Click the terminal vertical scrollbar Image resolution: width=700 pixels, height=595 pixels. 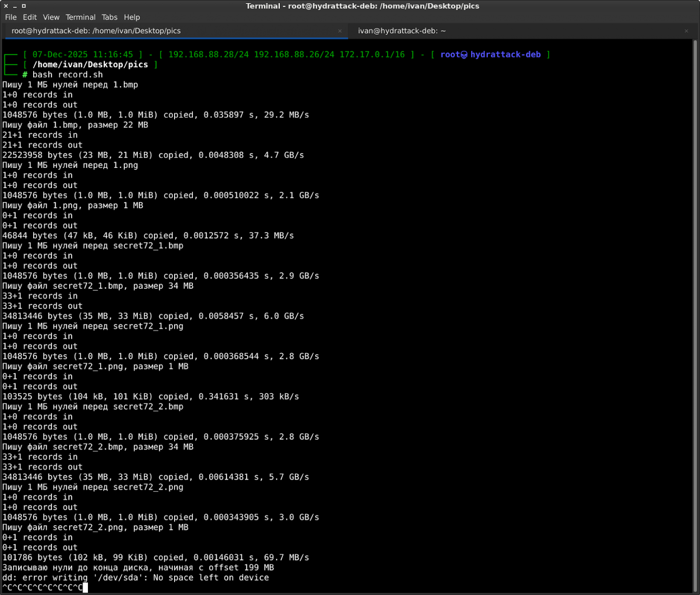coord(695,316)
